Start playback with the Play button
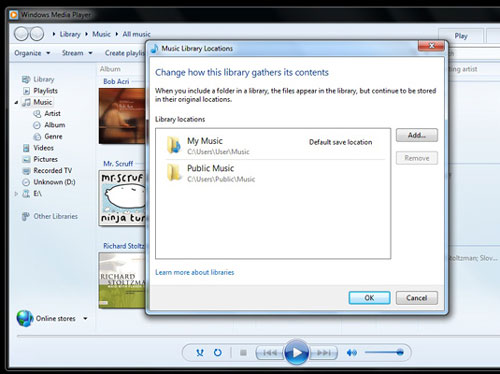Viewport: 500px width, 374px height. 296,352
